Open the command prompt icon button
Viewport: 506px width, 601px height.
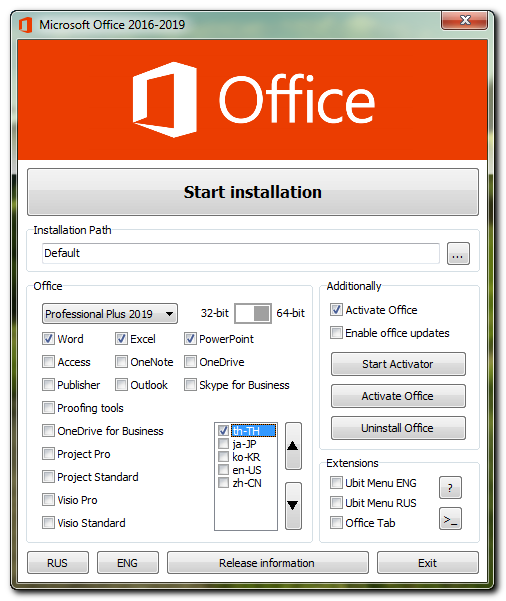450,519
